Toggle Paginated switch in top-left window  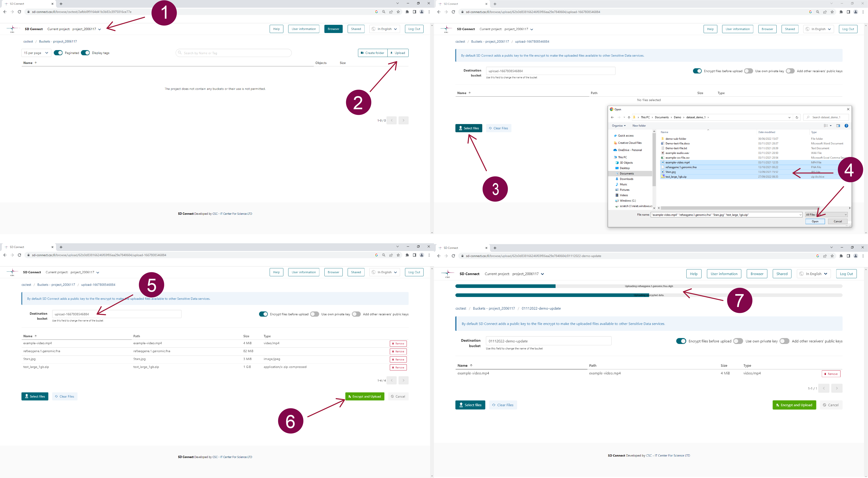click(58, 53)
